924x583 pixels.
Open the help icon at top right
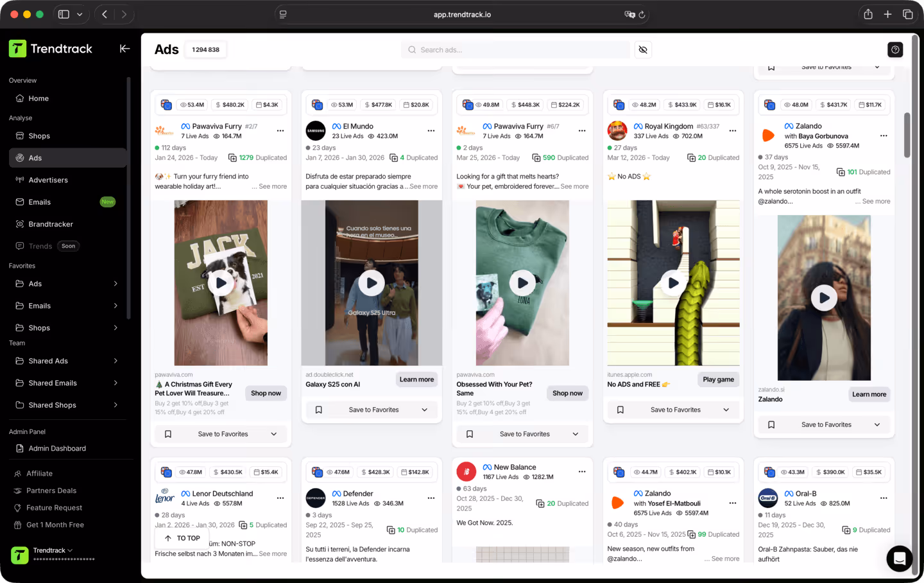pyautogui.click(x=895, y=49)
